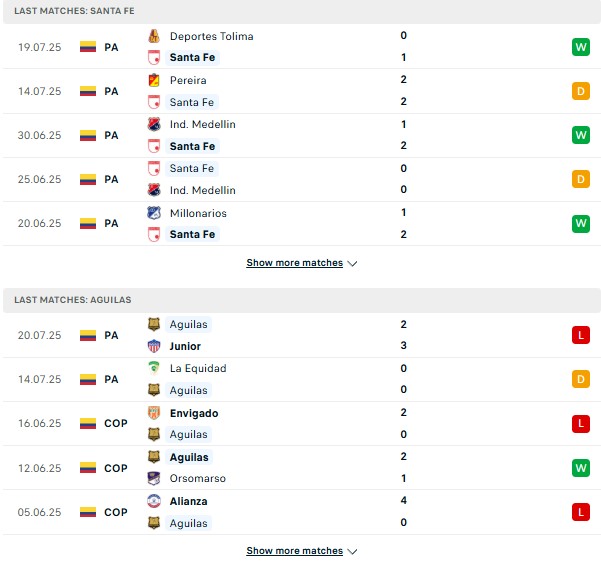The height and width of the screenshot is (563, 601).
Task: Click the Millonarios team crest icon
Action: tap(154, 213)
